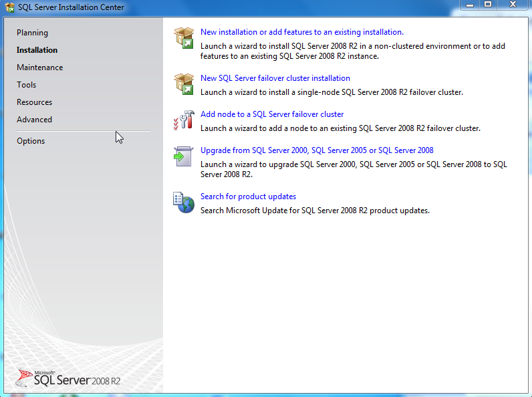The width and height of the screenshot is (532, 397).
Task: Click text 'Search Microsoft Update for SQL Server 2008 R2 product updates.'
Action: tap(315, 211)
